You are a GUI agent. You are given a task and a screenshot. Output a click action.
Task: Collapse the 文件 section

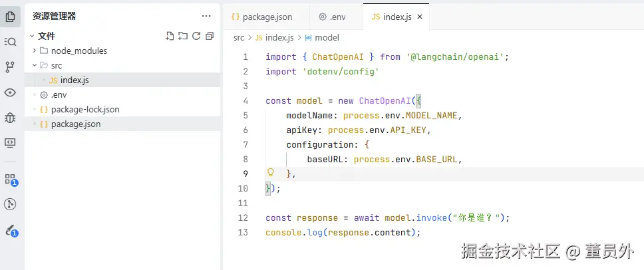pos(31,36)
